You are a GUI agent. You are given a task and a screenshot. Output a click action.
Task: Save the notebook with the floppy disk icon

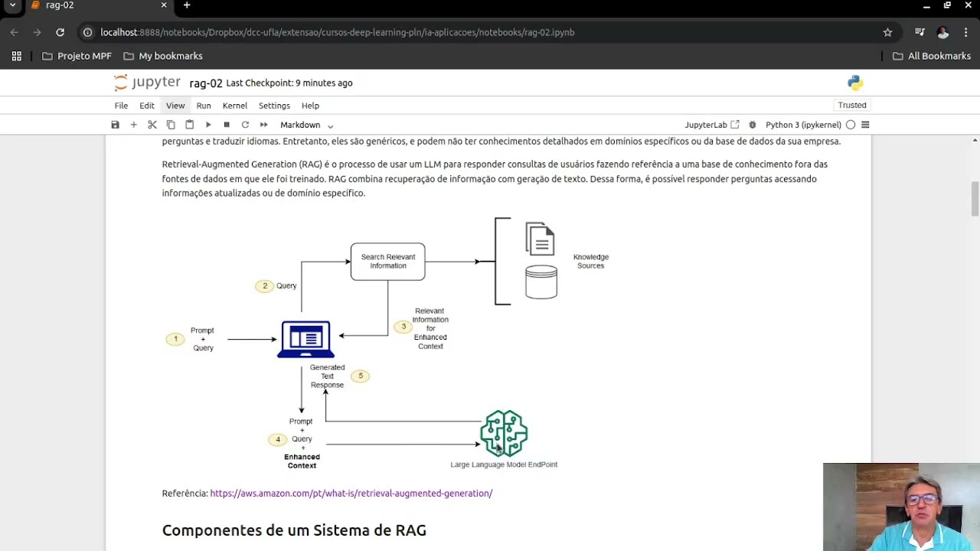(x=115, y=125)
